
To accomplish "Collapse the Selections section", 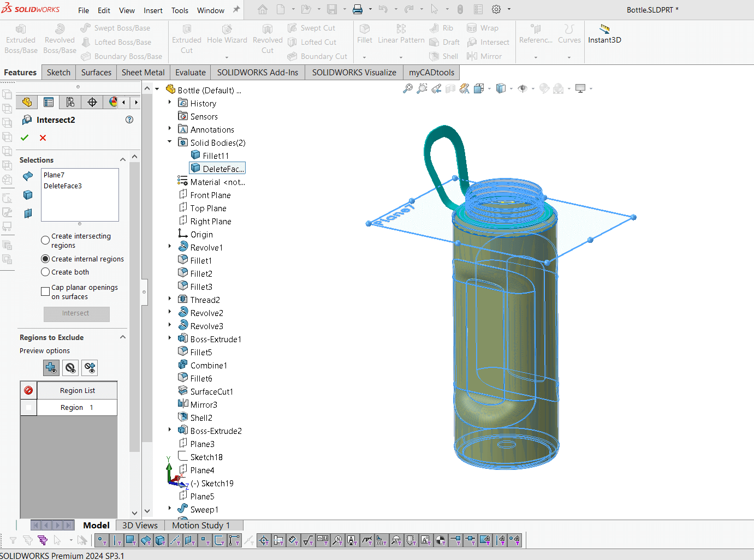I will coord(123,160).
